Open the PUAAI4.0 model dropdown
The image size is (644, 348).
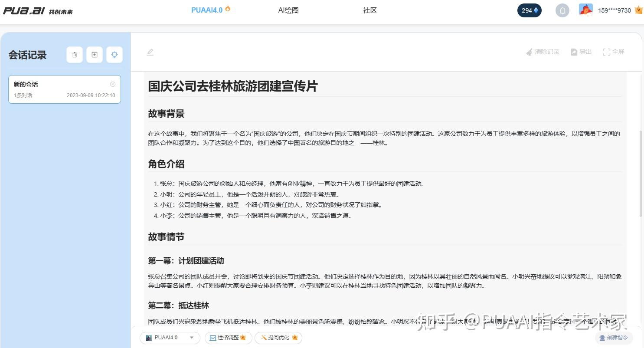click(x=170, y=337)
